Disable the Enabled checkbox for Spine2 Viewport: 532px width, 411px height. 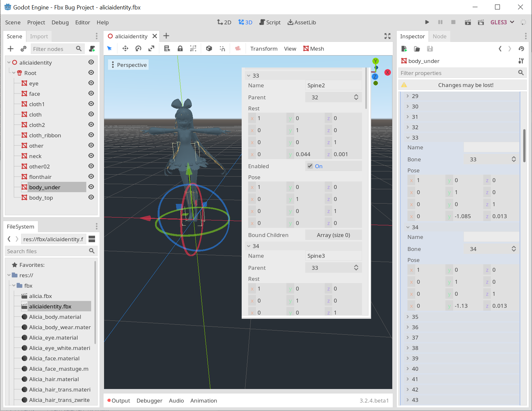pos(310,166)
